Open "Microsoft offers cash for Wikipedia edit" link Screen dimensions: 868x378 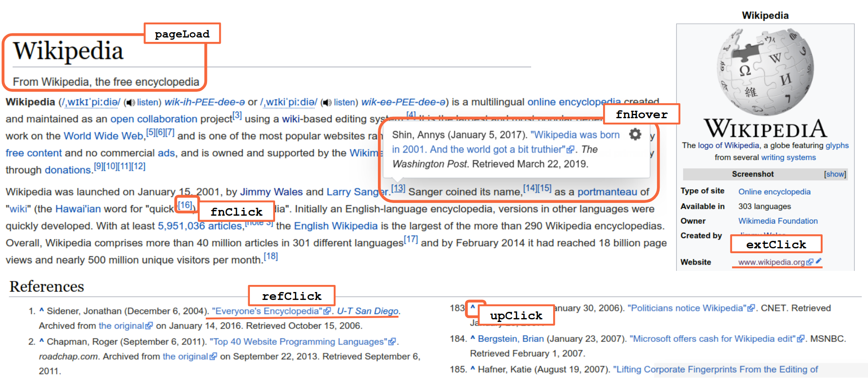[x=713, y=339]
